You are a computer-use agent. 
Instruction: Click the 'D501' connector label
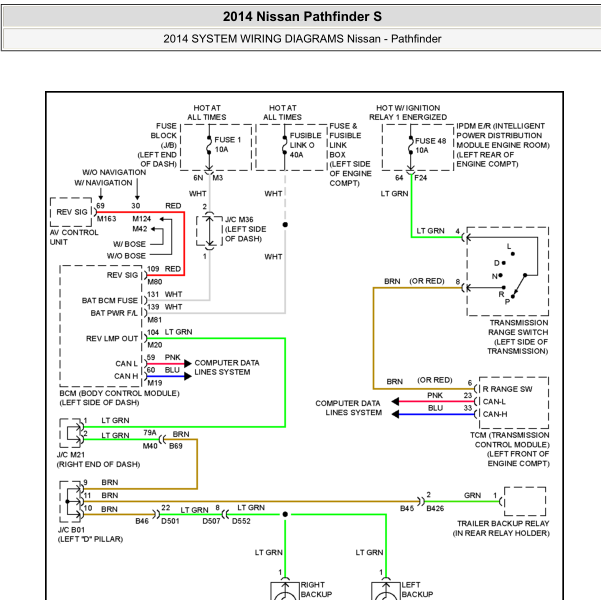point(170,521)
